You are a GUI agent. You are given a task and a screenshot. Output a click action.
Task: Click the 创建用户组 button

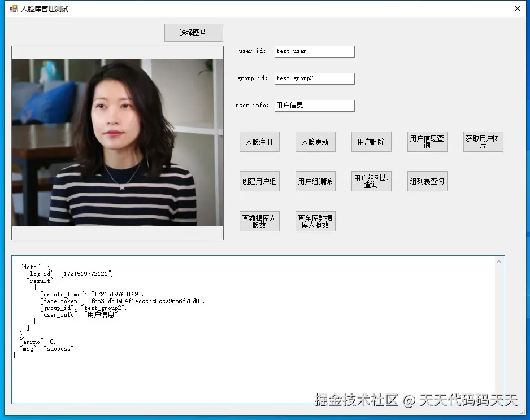(259, 181)
